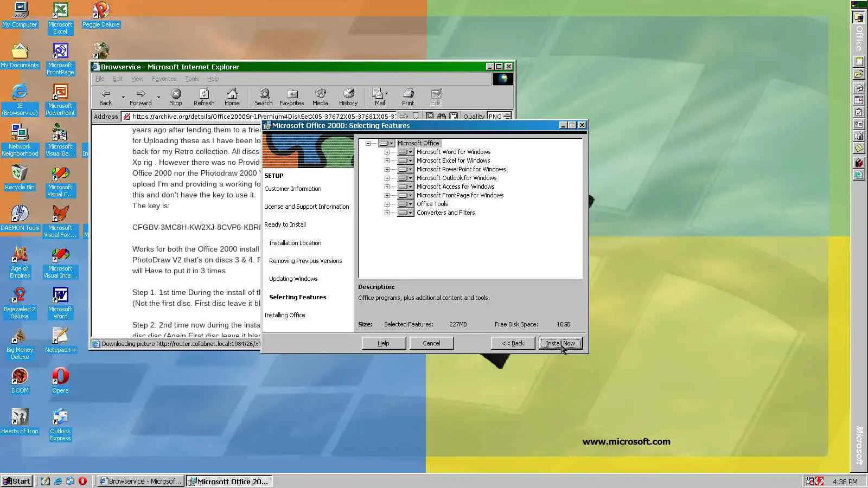Show the History pane in Internet Explorer
This screenshot has height=488, width=868.
[x=348, y=97]
